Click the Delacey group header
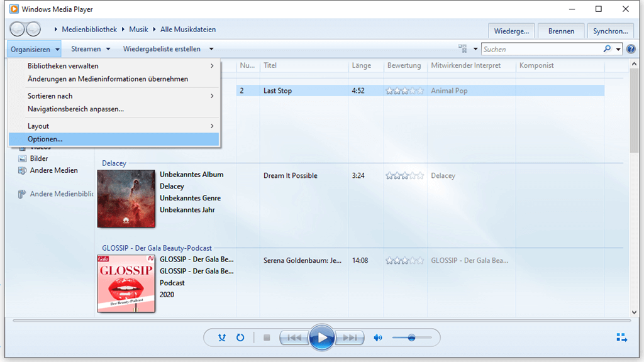 pyautogui.click(x=114, y=163)
